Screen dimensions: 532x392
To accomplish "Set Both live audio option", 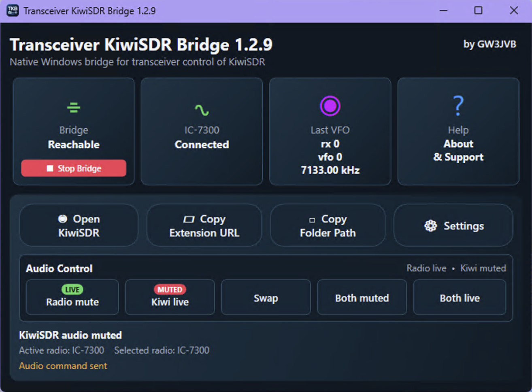I will (460, 297).
